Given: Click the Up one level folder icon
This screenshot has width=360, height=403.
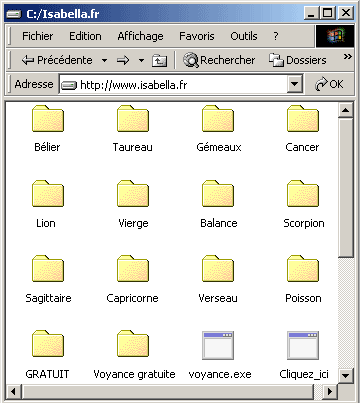Looking at the screenshot, I should 159,60.
